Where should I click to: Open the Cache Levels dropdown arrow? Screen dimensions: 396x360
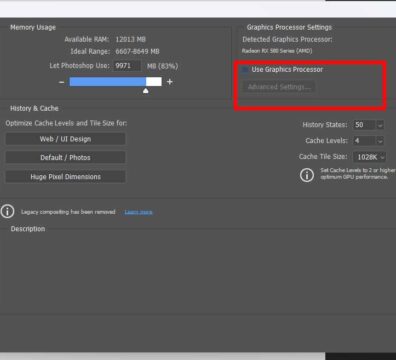pos(380,141)
